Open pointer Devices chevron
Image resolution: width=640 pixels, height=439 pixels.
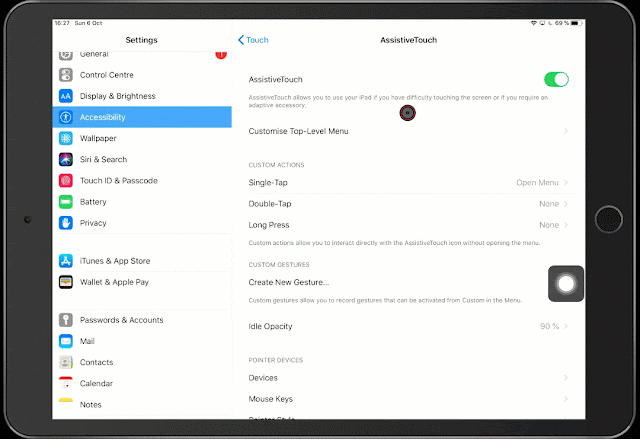click(566, 378)
